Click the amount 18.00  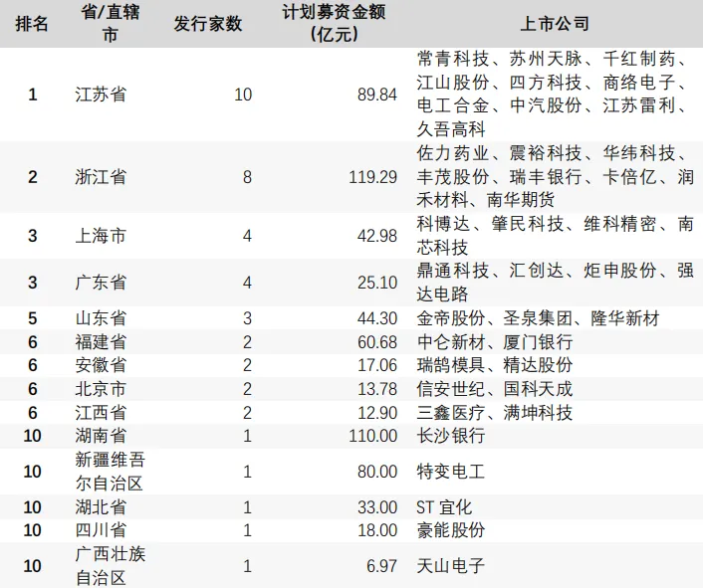point(377,530)
